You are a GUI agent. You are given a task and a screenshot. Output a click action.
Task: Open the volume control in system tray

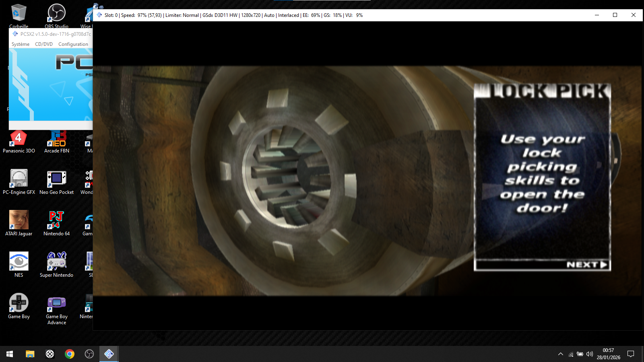click(590, 354)
